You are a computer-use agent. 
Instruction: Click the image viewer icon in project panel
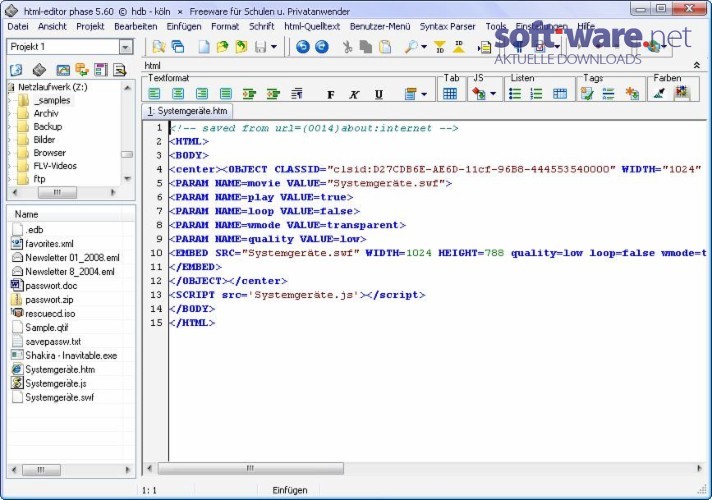[x=63, y=70]
